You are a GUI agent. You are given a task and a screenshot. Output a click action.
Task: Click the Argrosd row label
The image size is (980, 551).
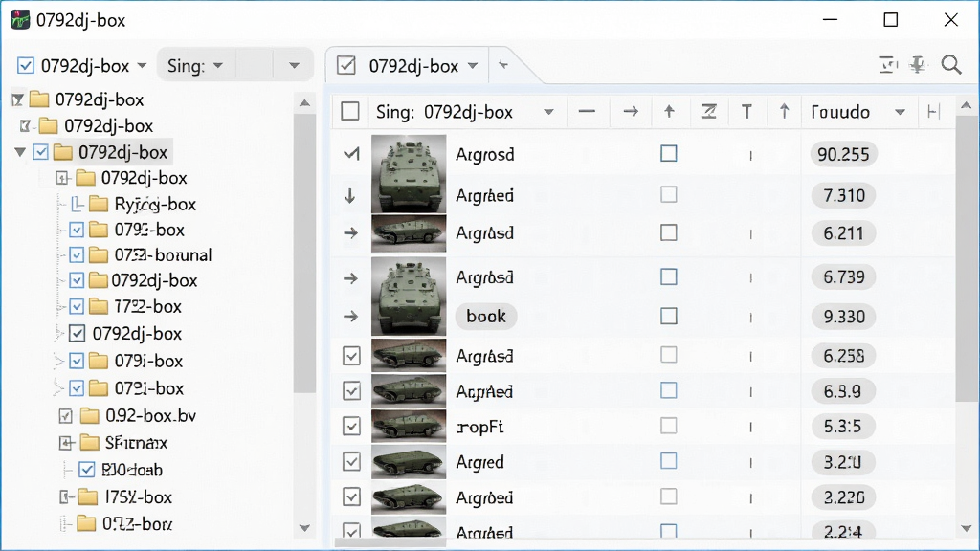(x=485, y=154)
